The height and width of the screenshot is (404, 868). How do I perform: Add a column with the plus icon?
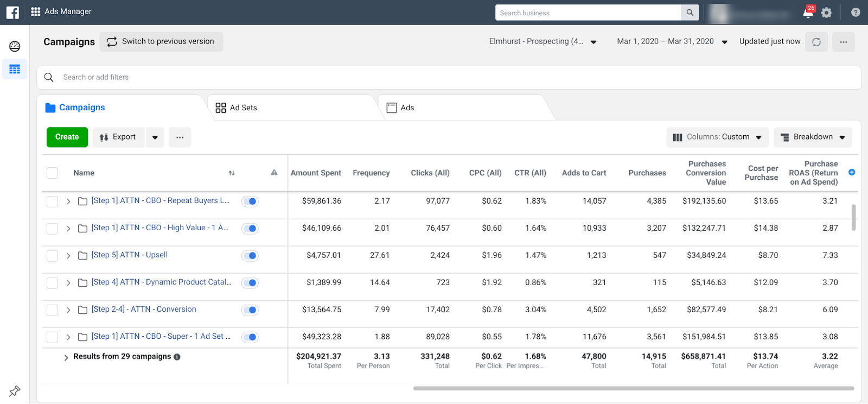[x=852, y=172]
